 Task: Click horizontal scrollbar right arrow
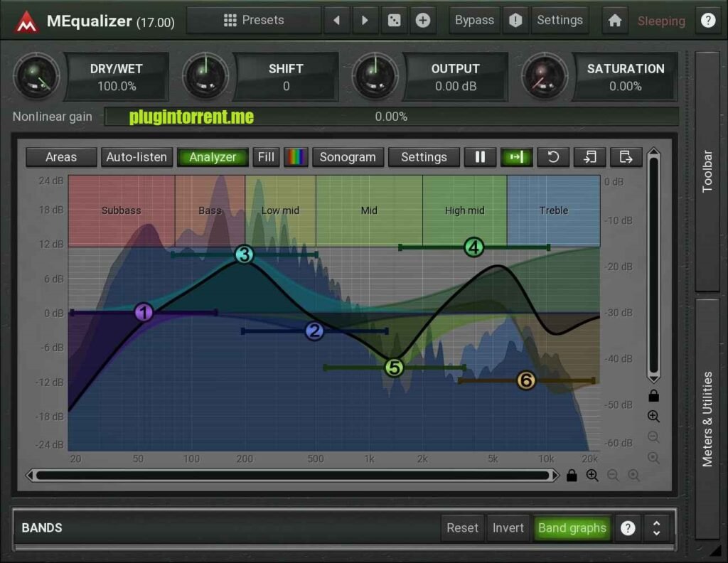[x=555, y=476]
